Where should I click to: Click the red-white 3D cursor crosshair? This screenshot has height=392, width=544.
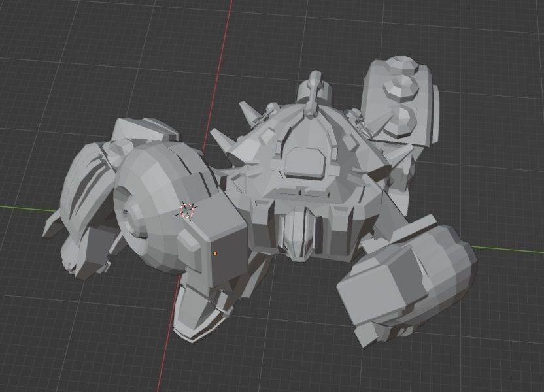(186, 210)
